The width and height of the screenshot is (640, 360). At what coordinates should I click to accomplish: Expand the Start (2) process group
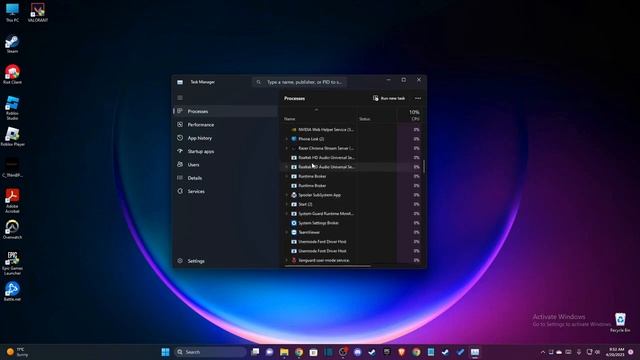(287, 204)
